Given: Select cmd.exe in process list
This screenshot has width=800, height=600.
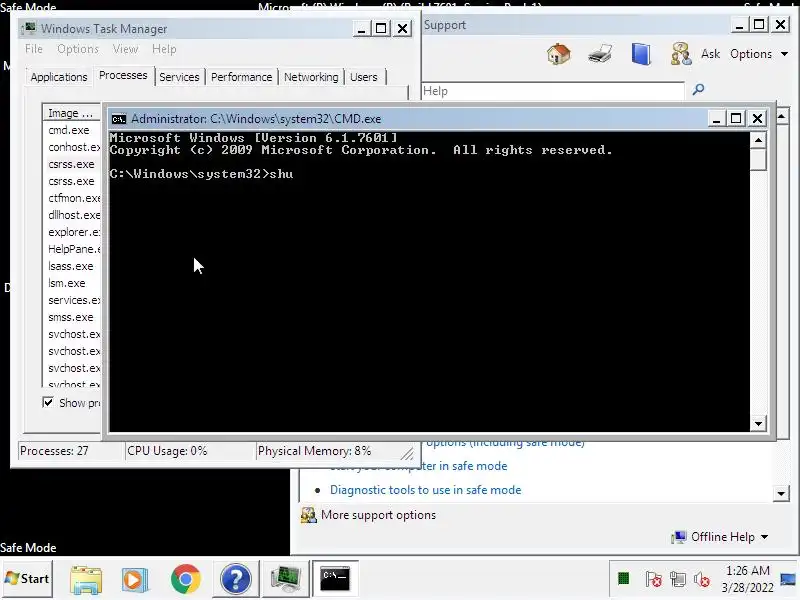Looking at the screenshot, I should [x=71, y=130].
